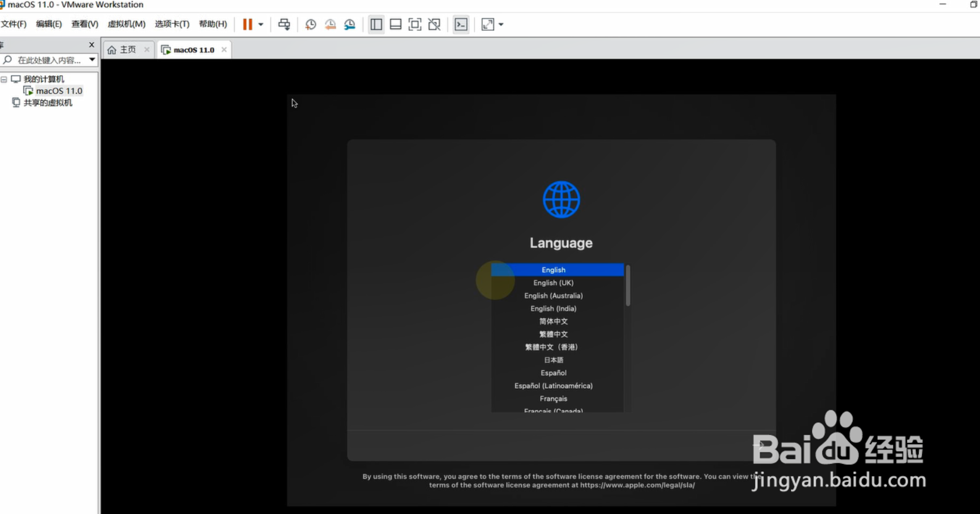
Task: Open the 虚拟机(M) menu
Action: click(x=127, y=24)
